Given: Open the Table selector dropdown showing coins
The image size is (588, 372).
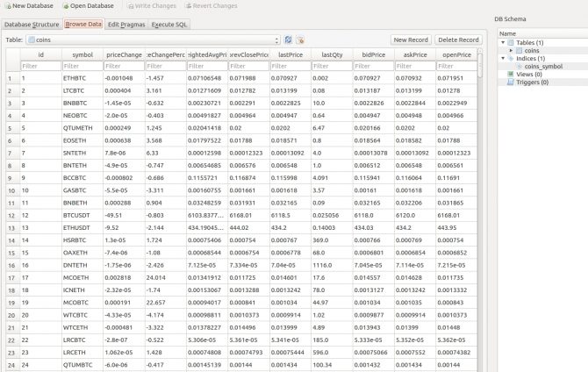Looking at the screenshot, I should pyautogui.click(x=153, y=40).
